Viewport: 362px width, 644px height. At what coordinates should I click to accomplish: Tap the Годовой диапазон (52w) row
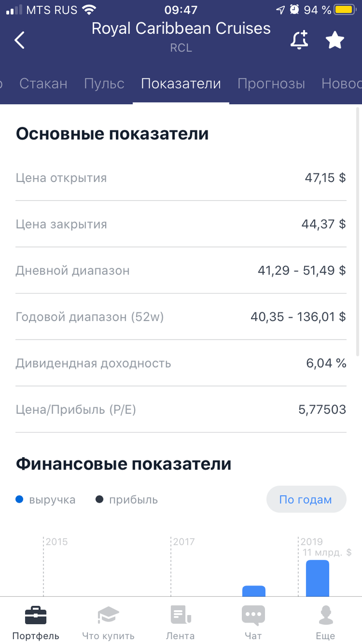click(x=181, y=317)
